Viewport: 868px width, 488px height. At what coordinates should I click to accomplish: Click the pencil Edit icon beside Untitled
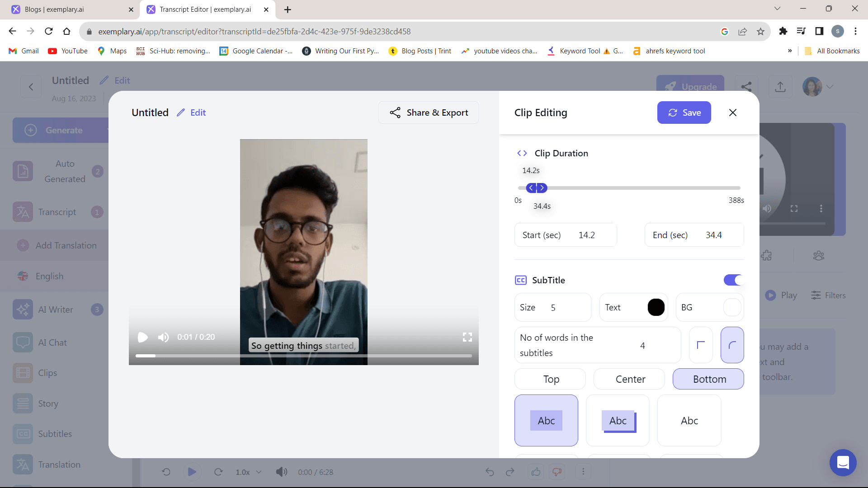tap(181, 113)
